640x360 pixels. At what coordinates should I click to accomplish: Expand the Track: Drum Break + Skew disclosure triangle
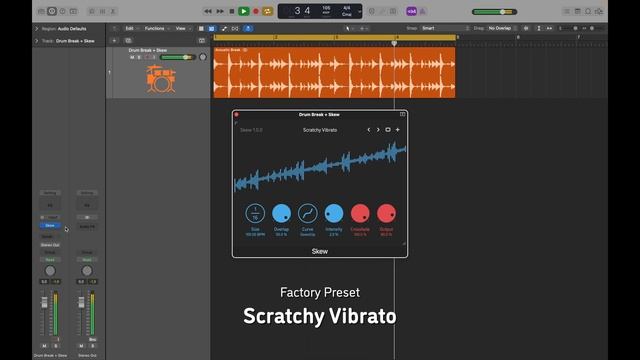click(x=37, y=41)
